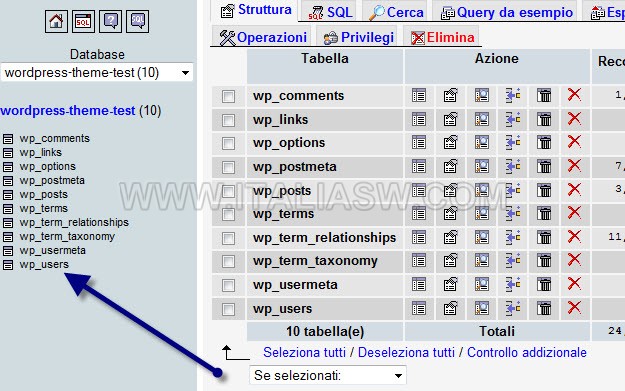Select wp_users in sidebar tree
Image resolution: width=625 pixels, height=391 pixels.
pos(44,264)
